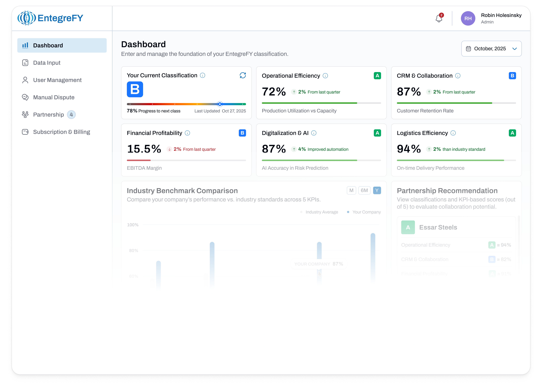Show info for CRM & Collaboration

click(x=457, y=76)
